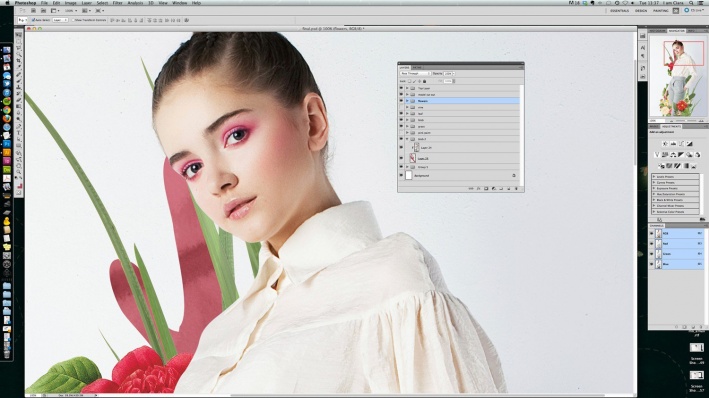Select the Horizontal Type tool
Image resolution: width=709 pixels, height=398 pixels.
click(19, 133)
